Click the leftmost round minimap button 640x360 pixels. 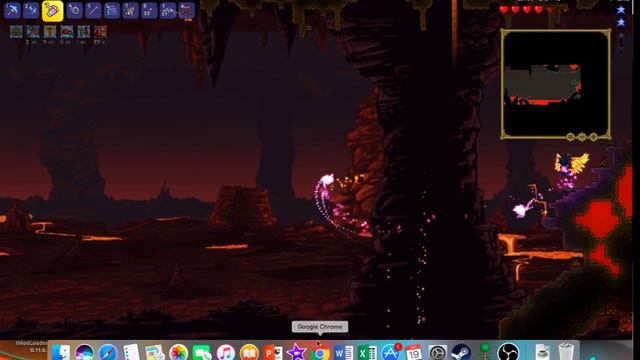tap(570, 137)
